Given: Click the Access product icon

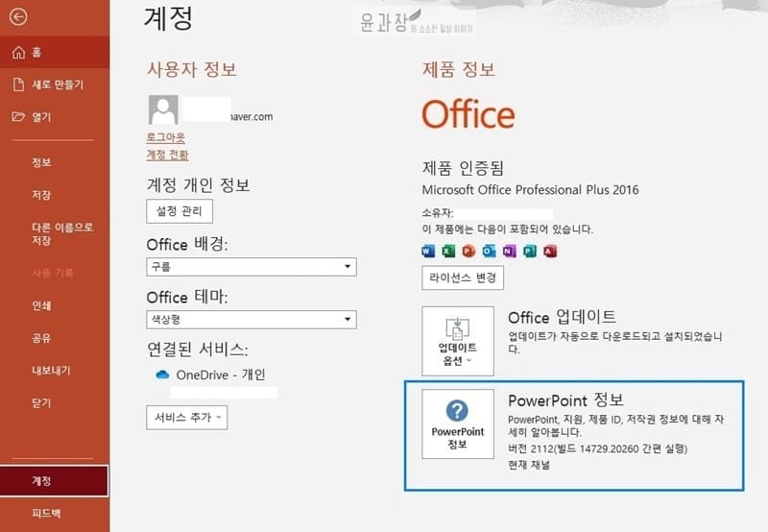Looking at the screenshot, I should (x=550, y=252).
